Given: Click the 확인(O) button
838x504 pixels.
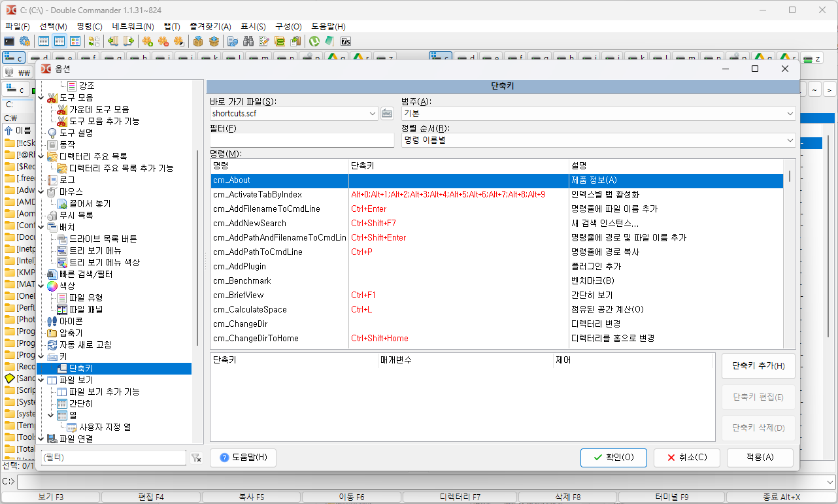Looking at the screenshot, I should [614, 458].
